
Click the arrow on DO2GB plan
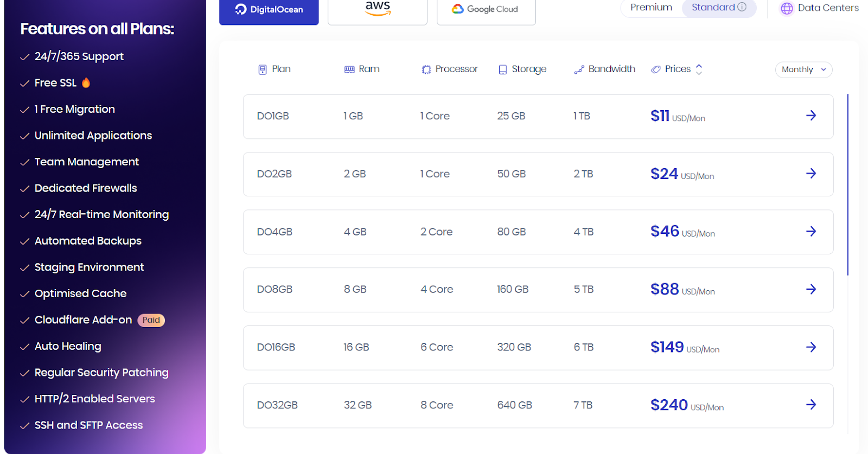click(x=811, y=174)
